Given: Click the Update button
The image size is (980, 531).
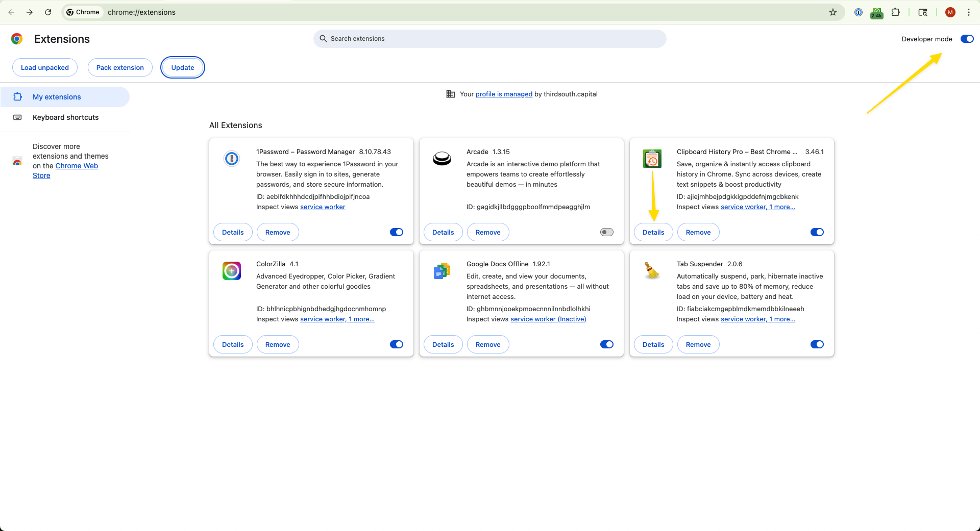Looking at the screenshot, I should (183, 67).
